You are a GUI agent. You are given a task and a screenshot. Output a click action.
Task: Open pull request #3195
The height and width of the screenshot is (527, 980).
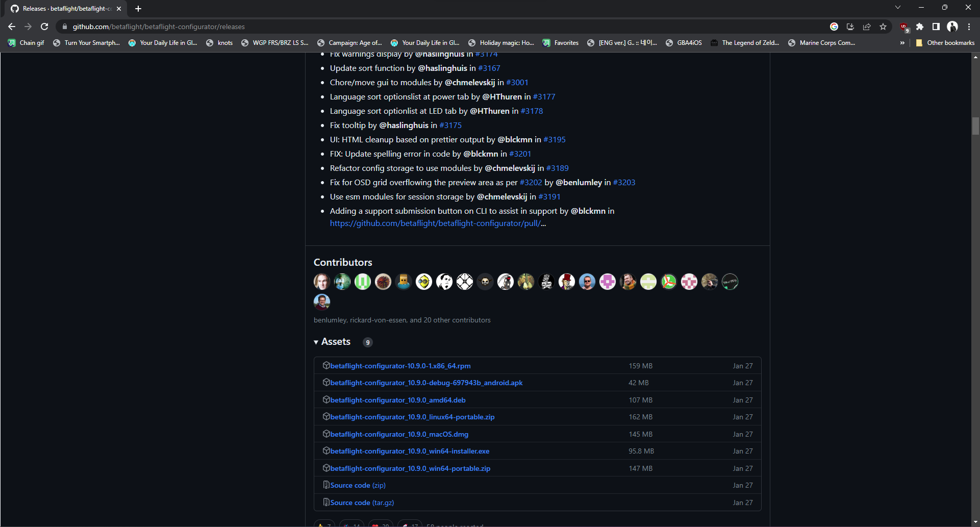coord(555,139)
